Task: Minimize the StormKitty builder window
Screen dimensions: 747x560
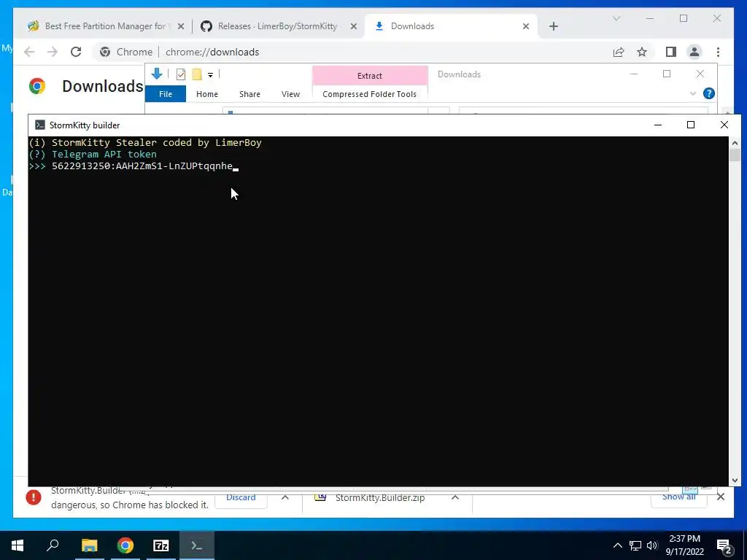Action: tap(658, 125)
